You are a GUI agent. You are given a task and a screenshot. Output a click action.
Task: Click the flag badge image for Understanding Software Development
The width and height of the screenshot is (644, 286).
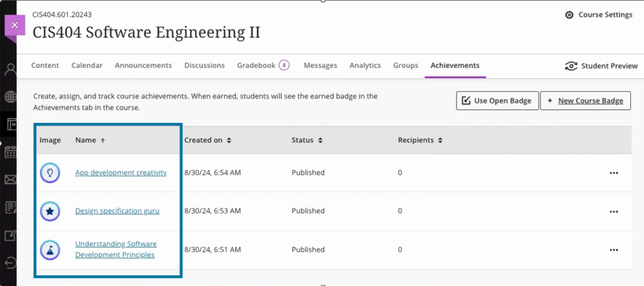point(50,250)
